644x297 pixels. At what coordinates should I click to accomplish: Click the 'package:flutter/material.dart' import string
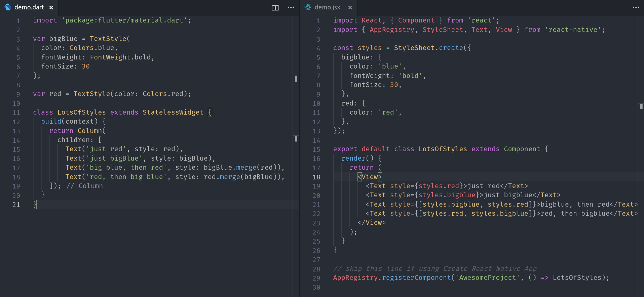124,20
